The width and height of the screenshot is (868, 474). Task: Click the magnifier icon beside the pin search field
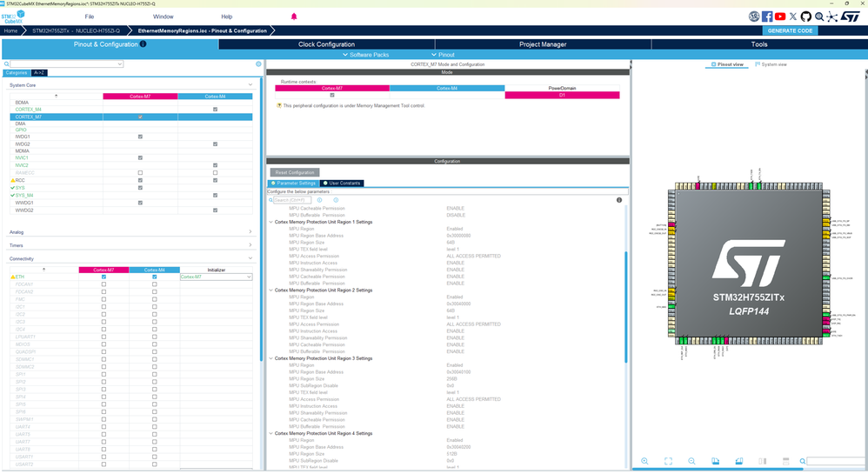tap(802, 461)
